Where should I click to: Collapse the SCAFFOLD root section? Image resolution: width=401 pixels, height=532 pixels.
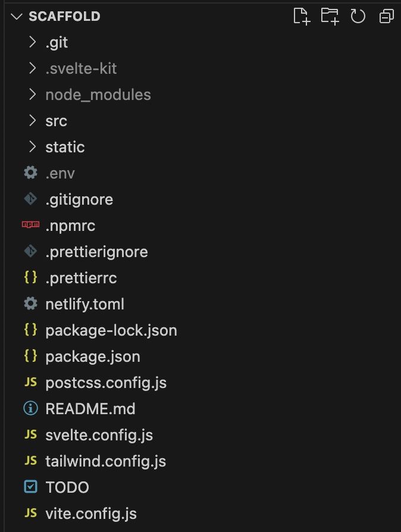[17, 17]
